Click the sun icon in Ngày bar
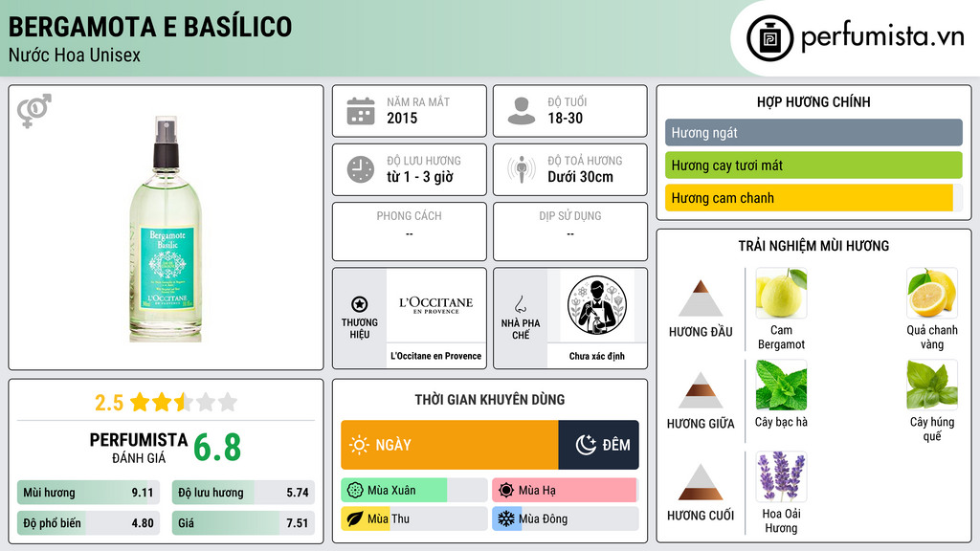The image size is (980, 551). (x=359, y=445)
